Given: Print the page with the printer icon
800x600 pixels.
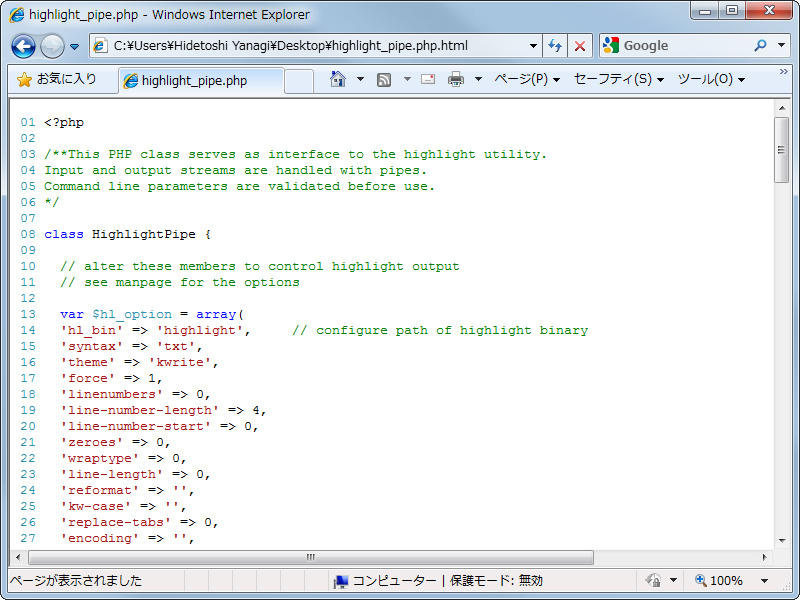Looking at the screenshot, I should click(456, 79).
